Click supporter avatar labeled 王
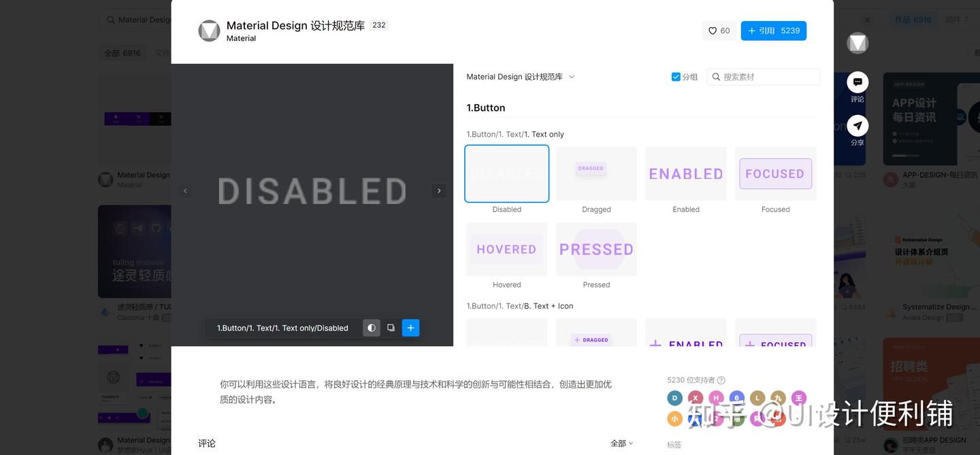Viewport: 980px width, 455px height. tap(799, 399)
